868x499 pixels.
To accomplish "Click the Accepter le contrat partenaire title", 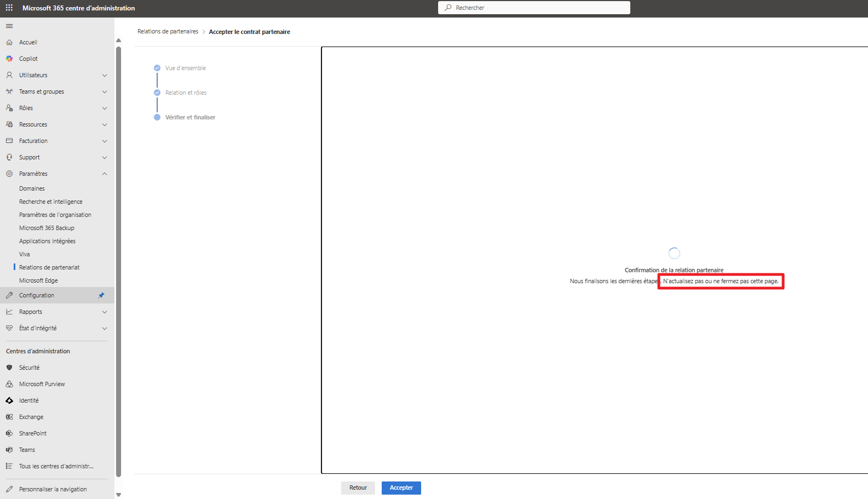I will coord(250,32).
